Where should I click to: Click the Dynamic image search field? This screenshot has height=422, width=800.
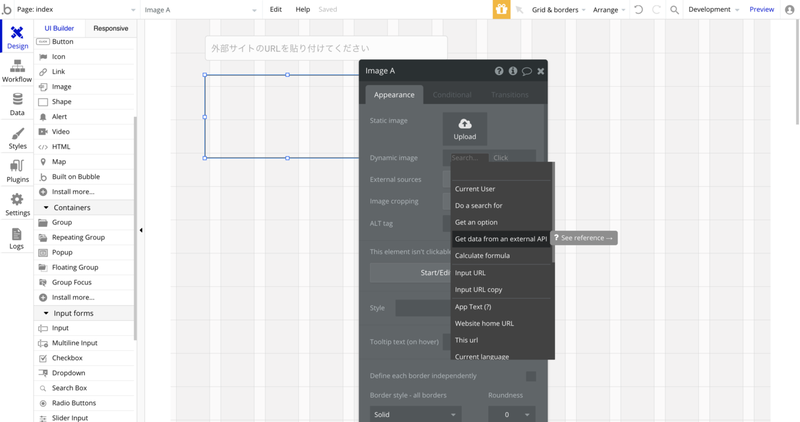[x=469, y=158]
